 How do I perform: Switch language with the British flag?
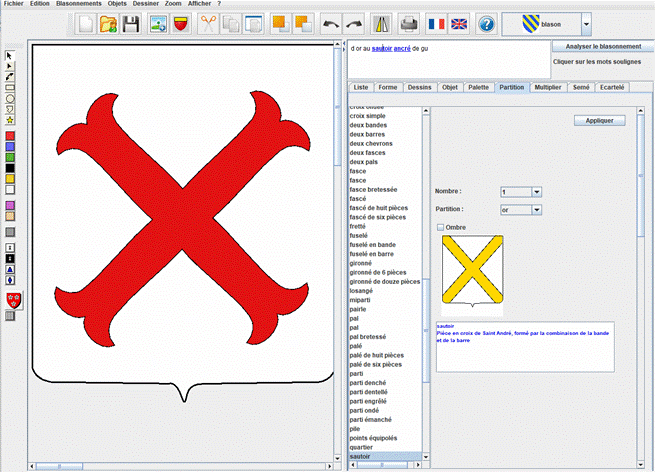[x=459, y=23]
